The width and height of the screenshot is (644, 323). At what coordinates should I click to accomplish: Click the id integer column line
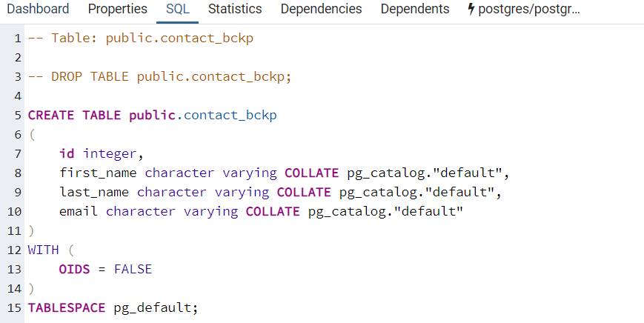(x=98, y=153)
